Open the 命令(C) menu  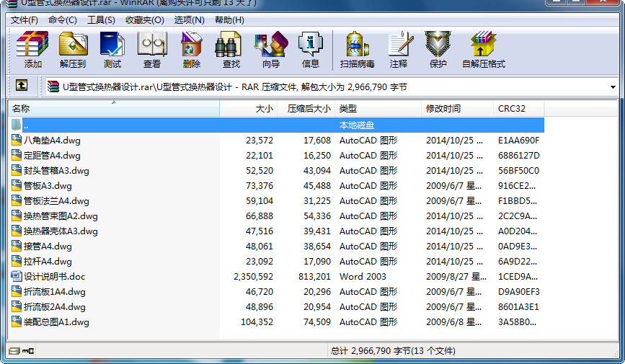click(x=62, y=20)
